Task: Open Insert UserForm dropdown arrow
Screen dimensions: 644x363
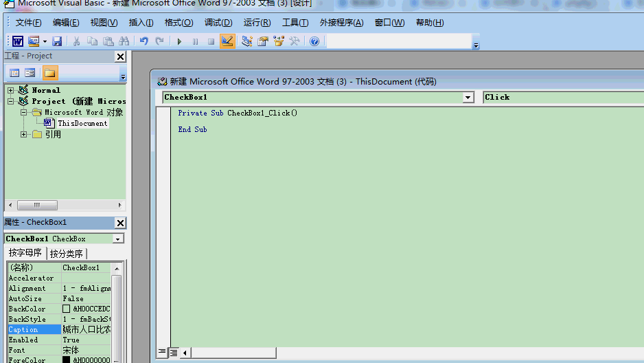Action: click(45, 41)
